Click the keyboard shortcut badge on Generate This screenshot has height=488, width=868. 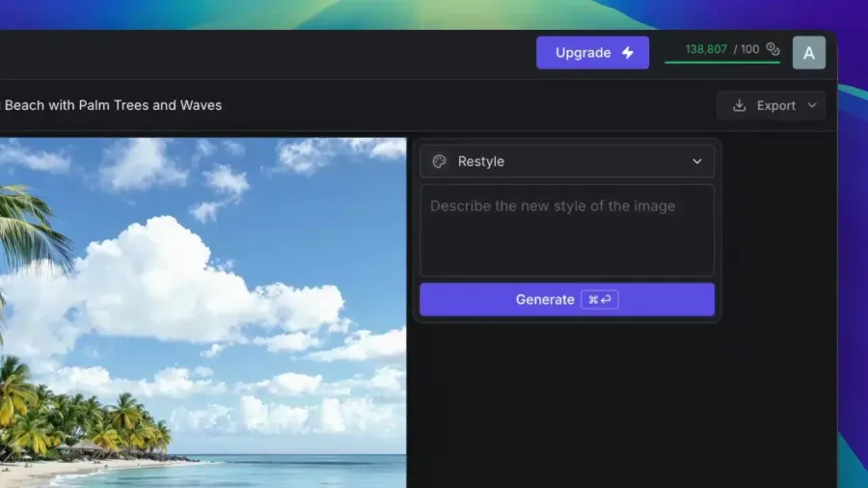(x=599, y=300)
